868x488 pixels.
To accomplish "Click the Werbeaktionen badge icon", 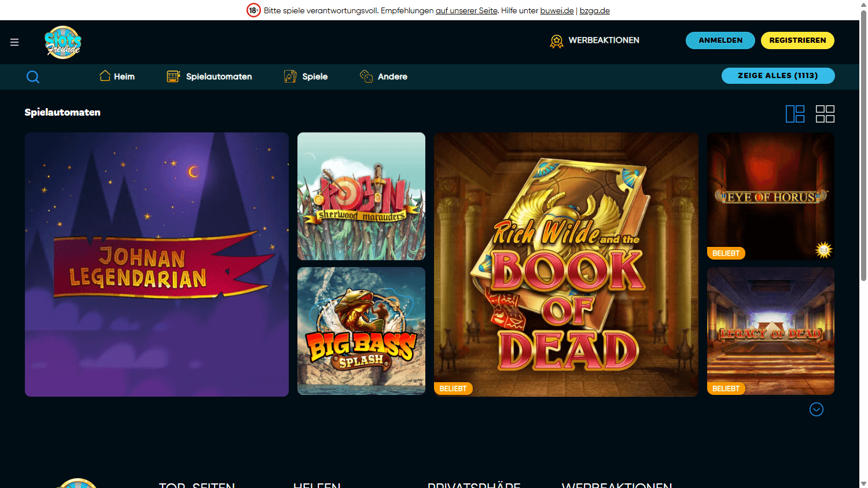I will point(557,40).
